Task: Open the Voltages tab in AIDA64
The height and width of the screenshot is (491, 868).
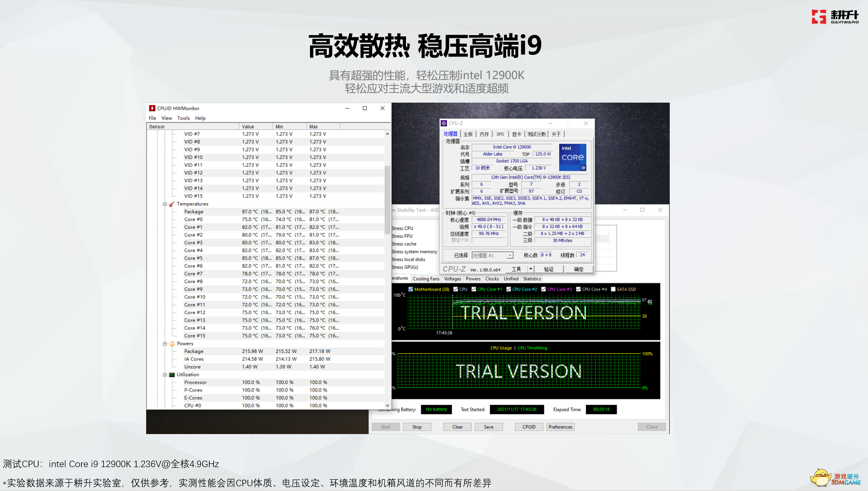Action: pyautogui.click(x=452, y=279)
